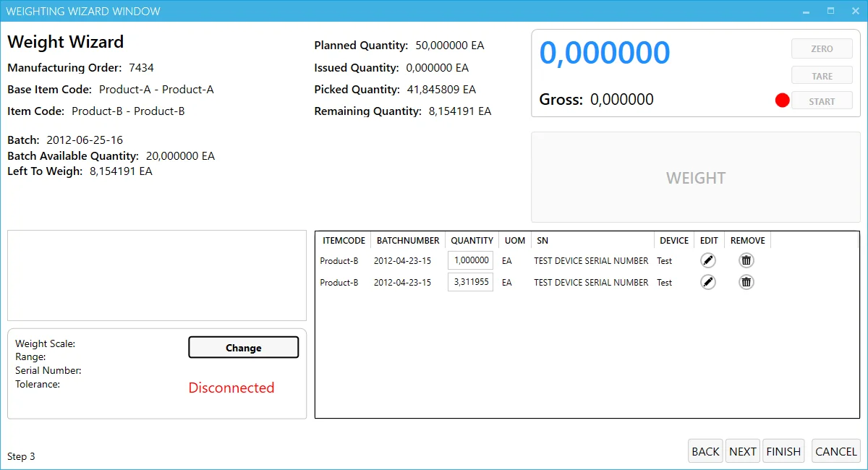
Task: Remove the first Product-B row via trash icon
Action: click(746, 260)
